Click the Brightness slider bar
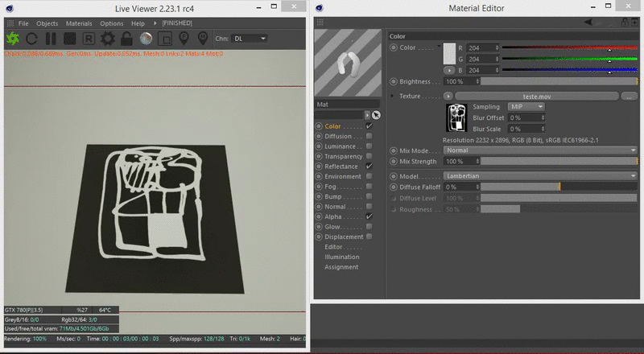The height and width of the screenshot is (354, 644). [559, 81]
